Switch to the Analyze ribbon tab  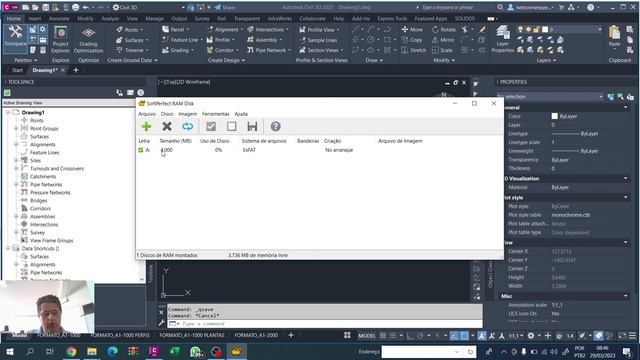(110, 18)
